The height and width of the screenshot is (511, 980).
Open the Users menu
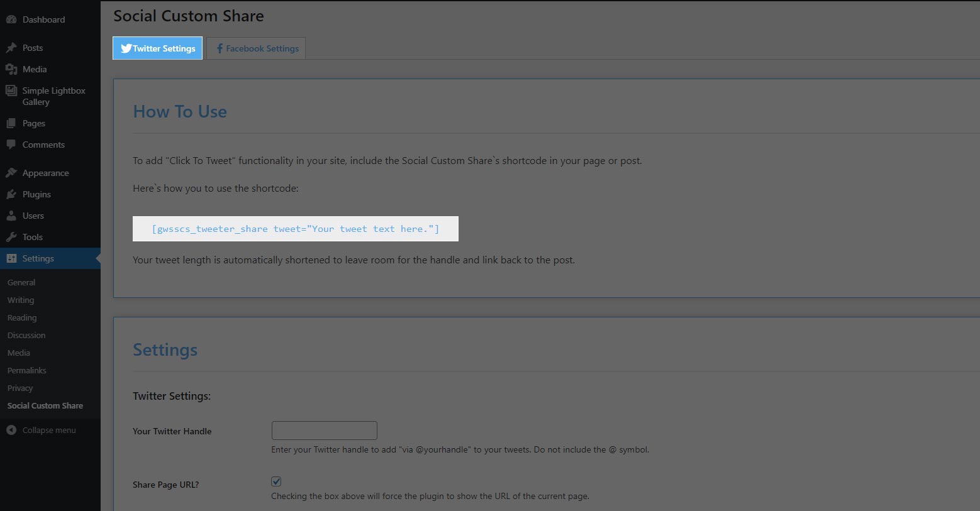(50, 216)
